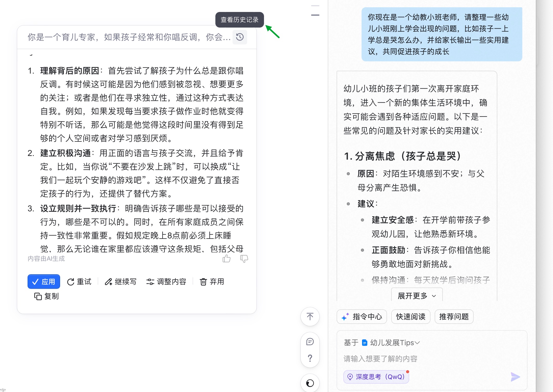Click the send message arrow icon

click(515, 377)
